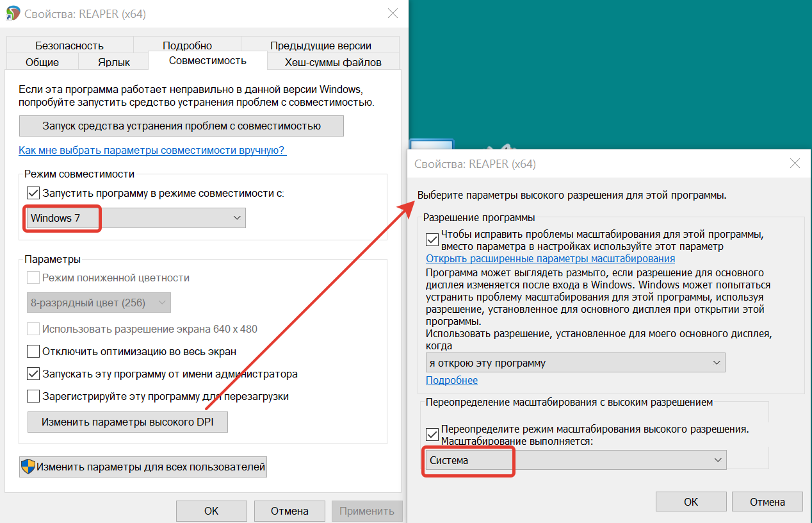Image resolution: width=812 pixels, height=523 pixels.
Task: Click the REAPER icon in Properties title bar
Action: 12,13
